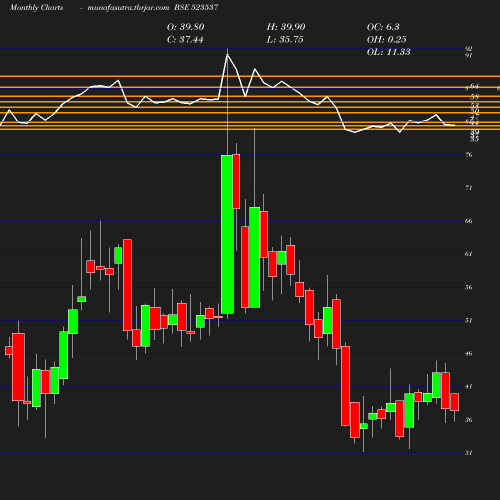Select the low value 'L: 35.75'
Image resolution: width=500 pixels, height=500 pixels.
(x=285, y=40)
